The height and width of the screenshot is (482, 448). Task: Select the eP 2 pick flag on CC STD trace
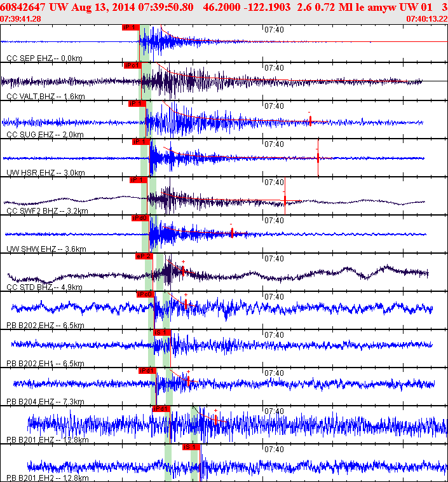(144, 256)
